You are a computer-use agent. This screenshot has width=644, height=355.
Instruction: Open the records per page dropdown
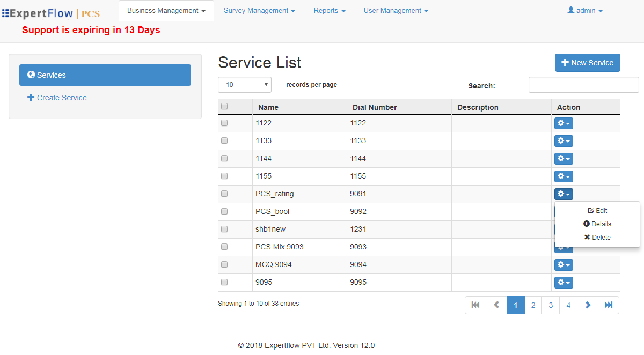click(x=244, y=84)
